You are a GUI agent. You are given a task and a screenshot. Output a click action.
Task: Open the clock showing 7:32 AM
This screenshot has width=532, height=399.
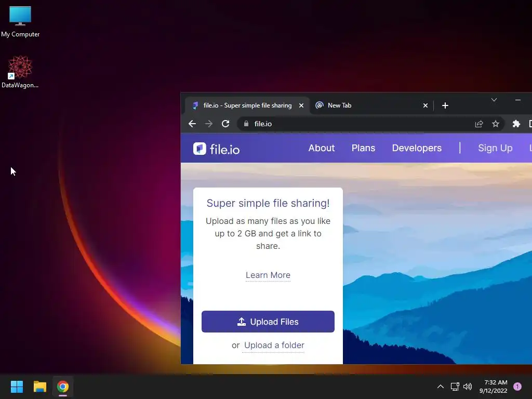pyautogui.click(x=494, y=387)
